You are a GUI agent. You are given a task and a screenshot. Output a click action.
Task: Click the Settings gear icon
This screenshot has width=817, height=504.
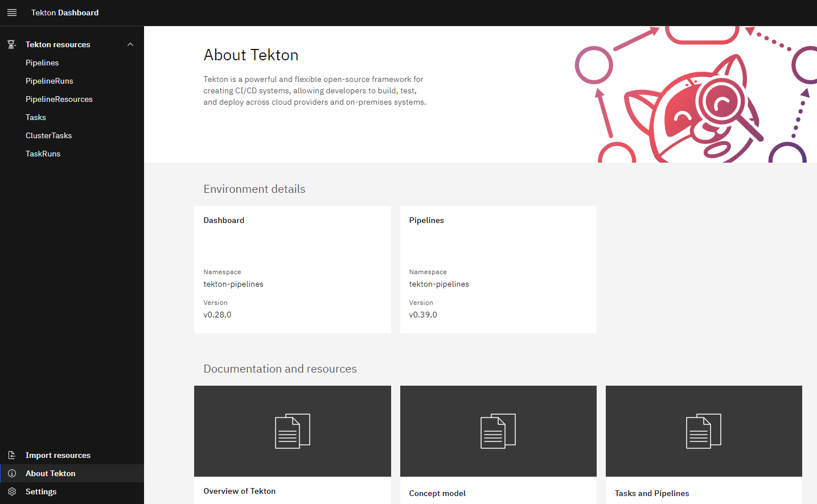tap(12, 491)
